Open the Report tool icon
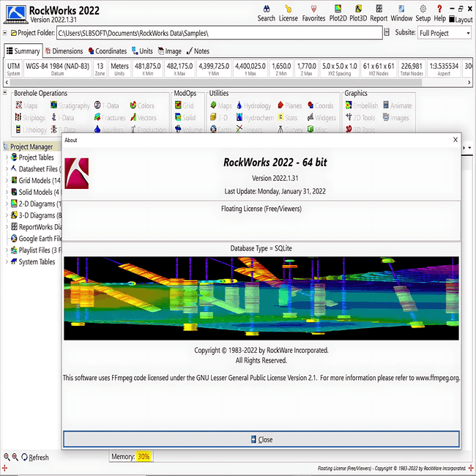This screenshot has height=476, width=476. pyautogui.click(x=379, y=13)
